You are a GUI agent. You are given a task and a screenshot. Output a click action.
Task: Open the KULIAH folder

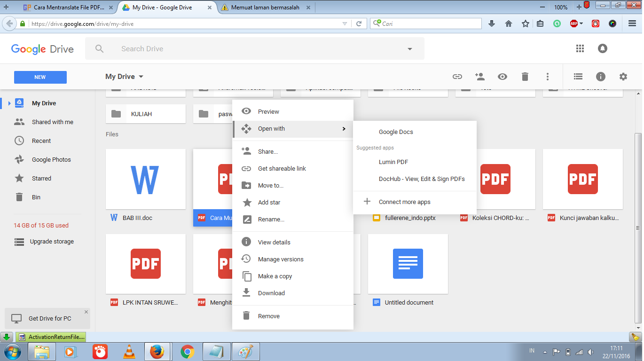click(x=146, y=114)
